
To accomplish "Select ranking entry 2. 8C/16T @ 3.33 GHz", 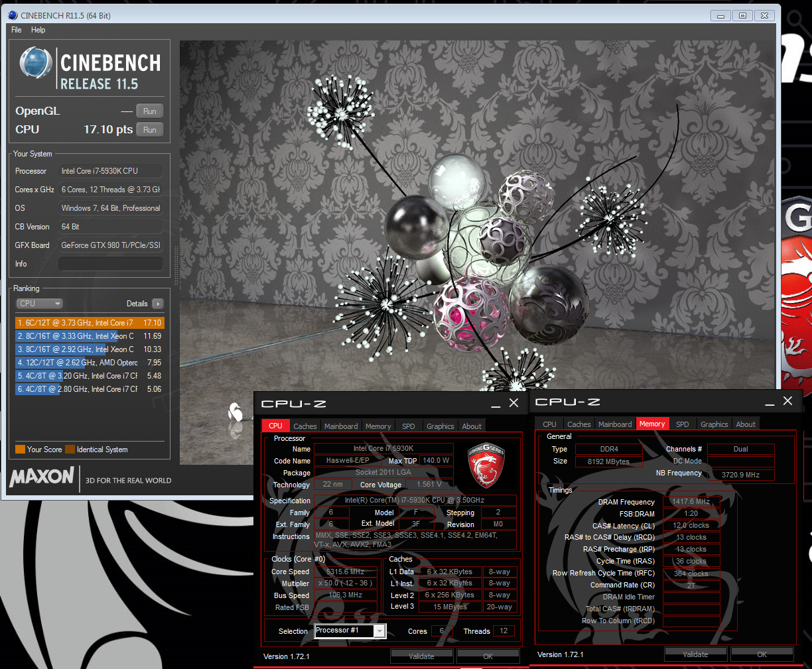I will [90, 336].
